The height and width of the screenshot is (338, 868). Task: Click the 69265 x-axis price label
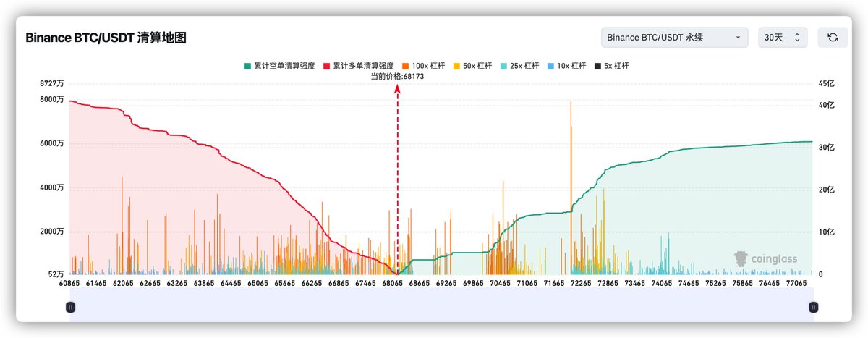coord(446,284)
